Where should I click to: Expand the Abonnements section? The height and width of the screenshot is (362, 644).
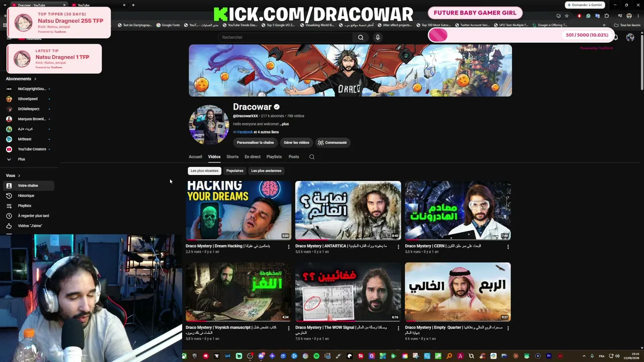click(21, 79)
